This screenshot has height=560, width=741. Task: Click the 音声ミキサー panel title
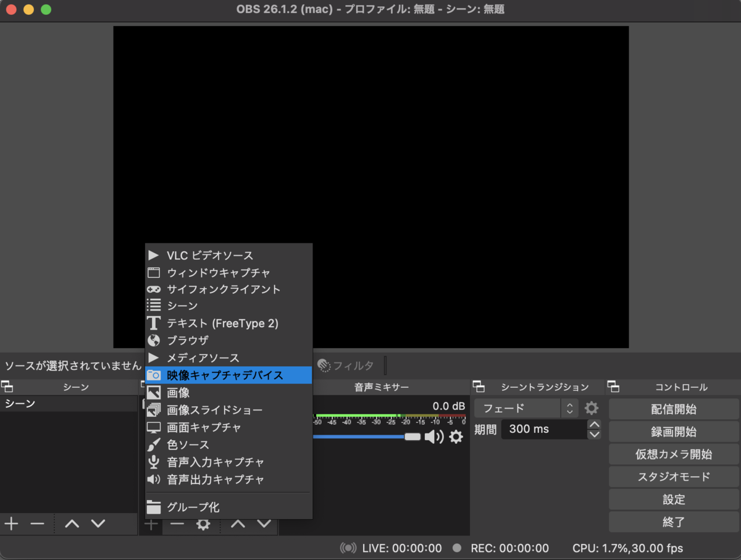click(x=382, y=387)
